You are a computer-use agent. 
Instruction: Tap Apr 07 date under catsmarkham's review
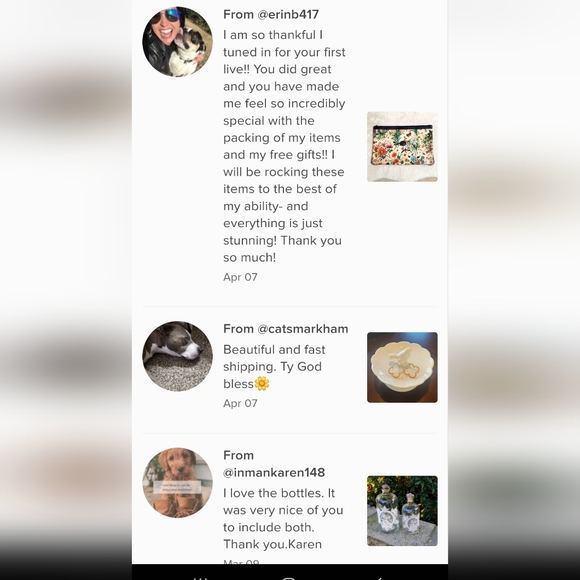point(240,403)
